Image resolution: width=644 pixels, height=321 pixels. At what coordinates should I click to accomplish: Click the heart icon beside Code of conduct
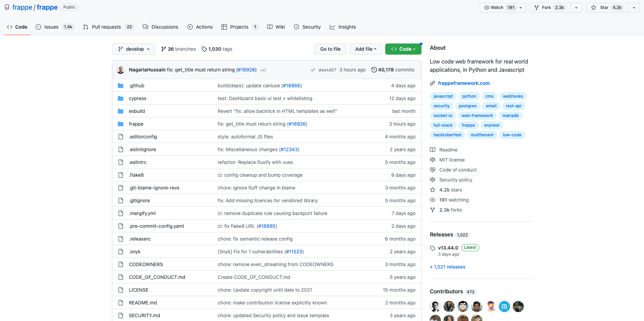[x=433, y=170]
